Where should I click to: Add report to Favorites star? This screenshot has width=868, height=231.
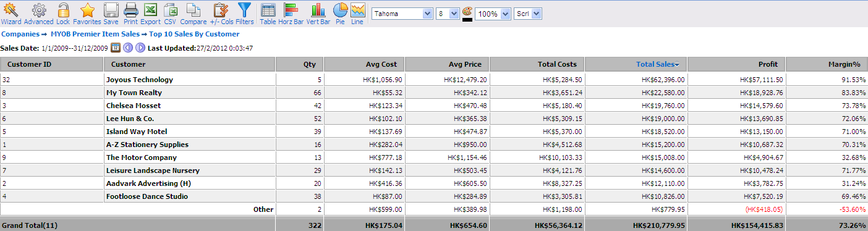pos(87,13)
